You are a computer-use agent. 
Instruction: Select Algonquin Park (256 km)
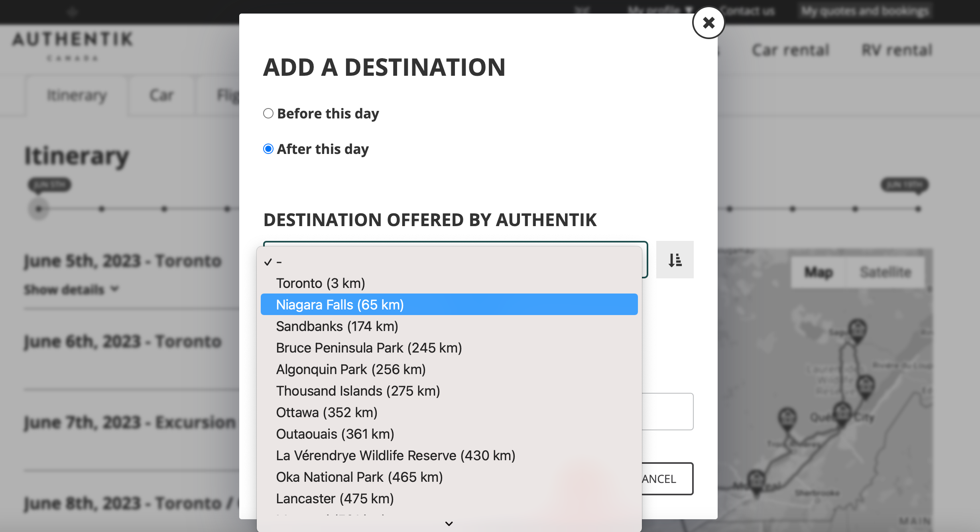click(449, 369)
